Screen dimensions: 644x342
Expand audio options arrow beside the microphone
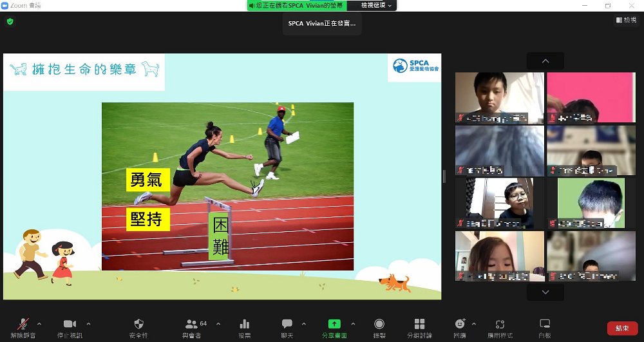tap(39, 323)
